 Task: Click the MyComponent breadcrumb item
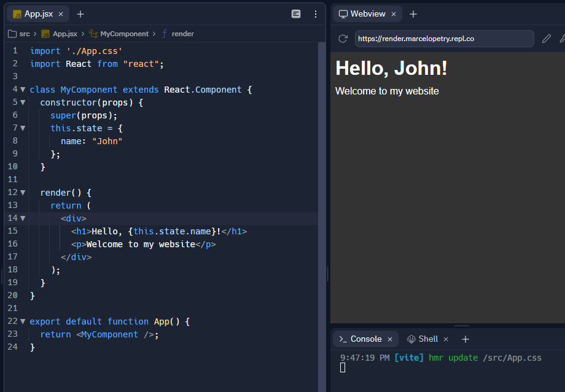pyautogui.click(x=119, y=34)
